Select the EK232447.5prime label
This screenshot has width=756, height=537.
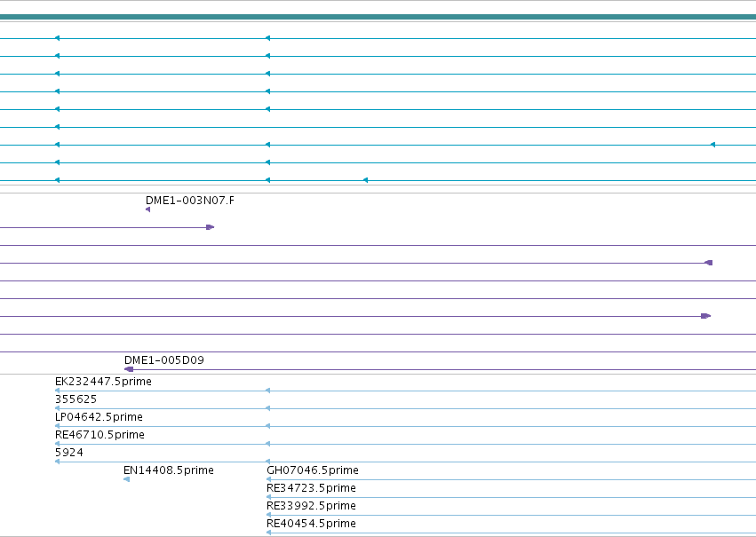(x=103, y=382)
